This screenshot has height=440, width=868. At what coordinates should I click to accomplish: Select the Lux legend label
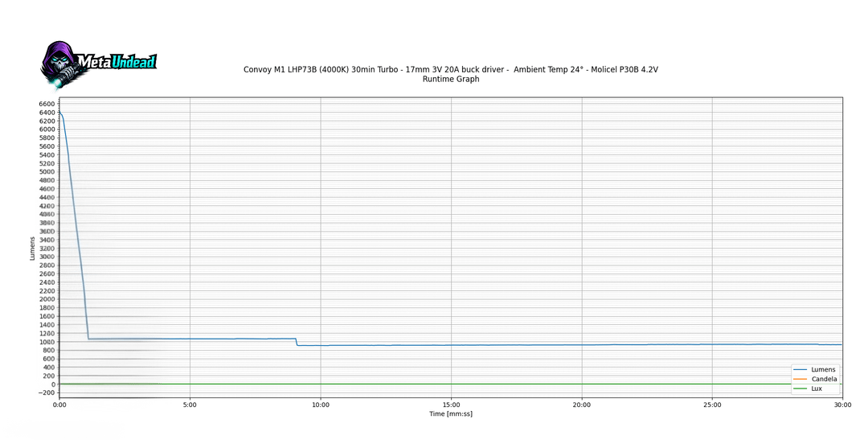pyautogui.click(x=818, y=389)
